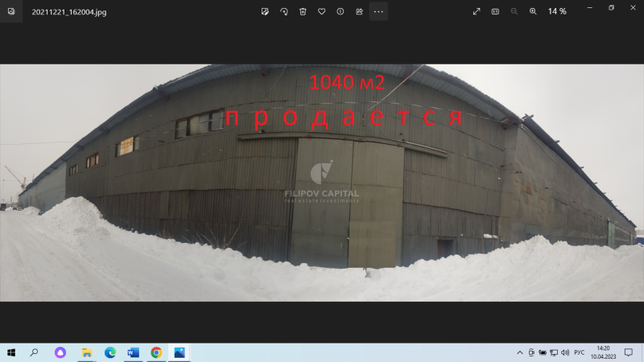644x362 pixels.
Task: Add photo to favorites with heart icon
Action: (321, 11)
